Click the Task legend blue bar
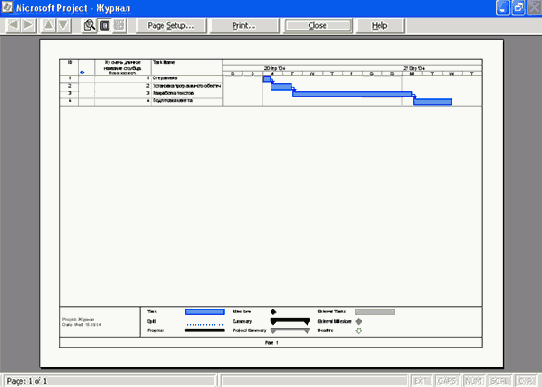Image resolution: width=542 pixels, height=387 pixels. click(205, 312)
